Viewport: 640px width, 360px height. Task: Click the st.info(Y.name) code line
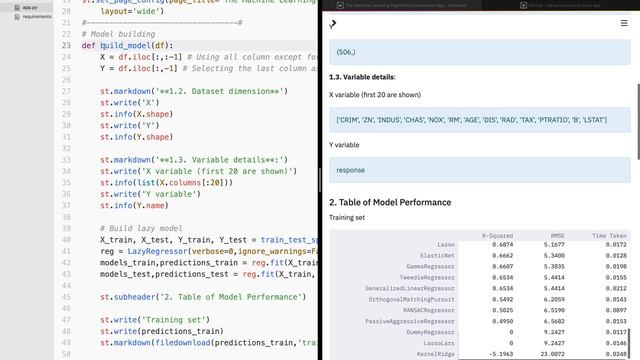134,205
